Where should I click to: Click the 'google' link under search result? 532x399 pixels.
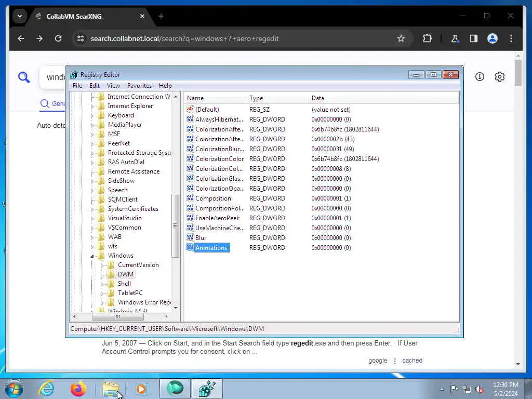pos(378,361)
